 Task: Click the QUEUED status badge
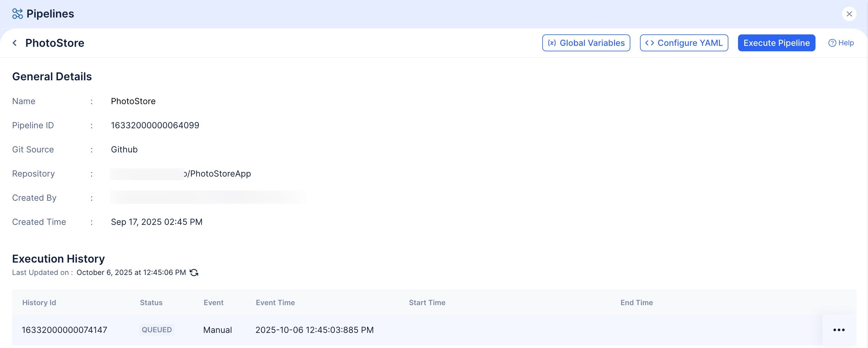[157, 330]
